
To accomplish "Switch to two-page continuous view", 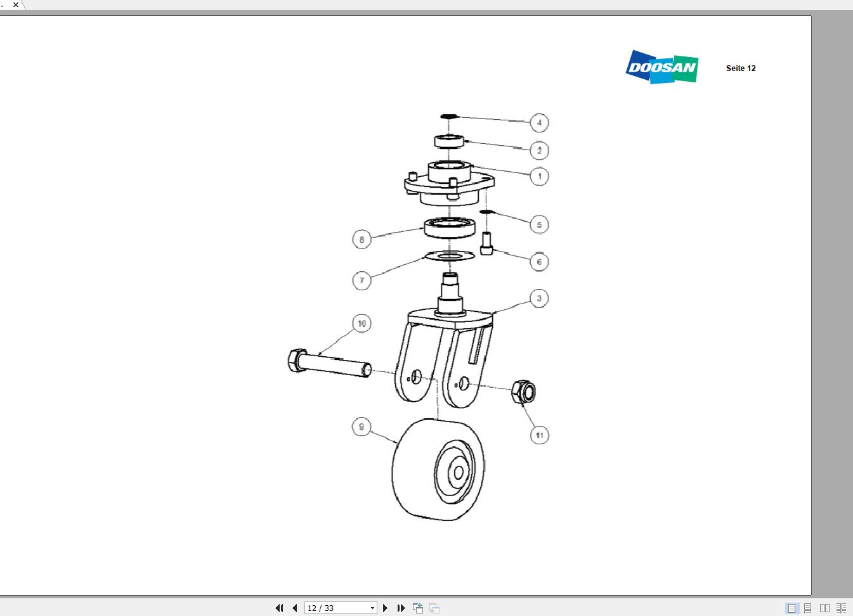I will 841,608.
